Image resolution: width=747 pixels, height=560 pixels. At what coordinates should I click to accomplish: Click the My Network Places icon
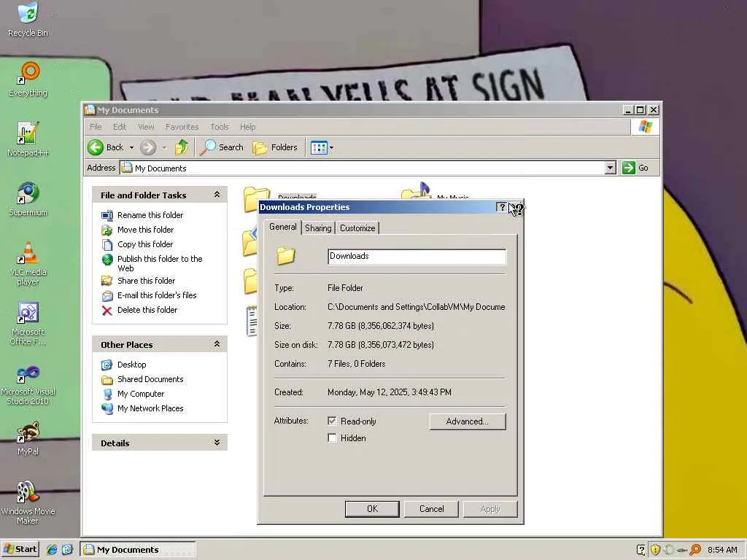point(107,408)
